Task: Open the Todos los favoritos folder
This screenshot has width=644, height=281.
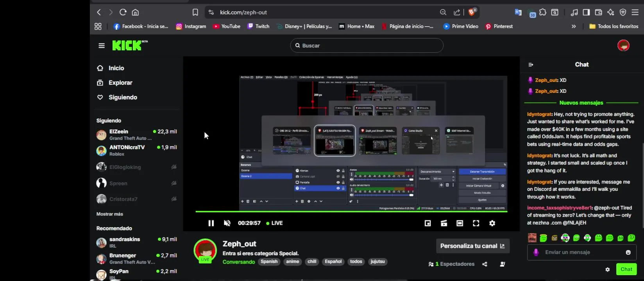Action: point(614,27)
